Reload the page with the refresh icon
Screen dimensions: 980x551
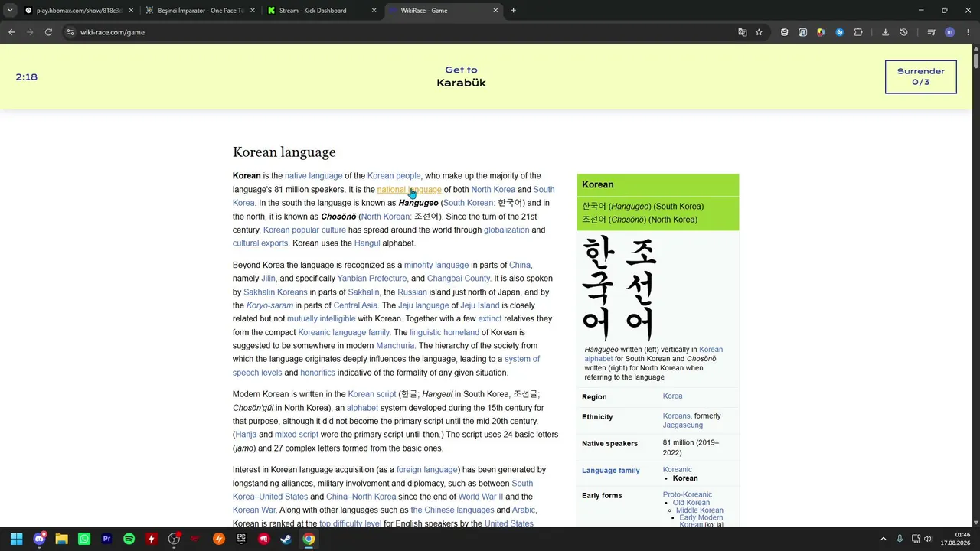click(x=48, y=32)
